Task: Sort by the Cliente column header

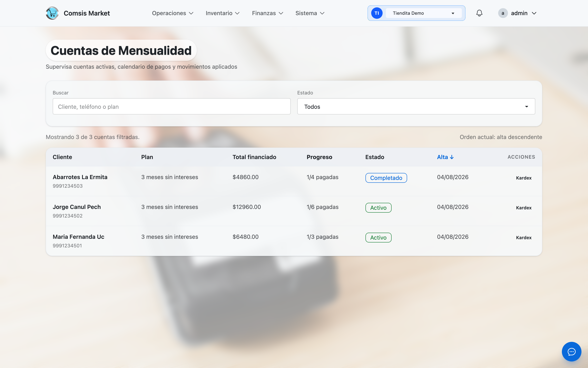Action: (x=62, y=157)
